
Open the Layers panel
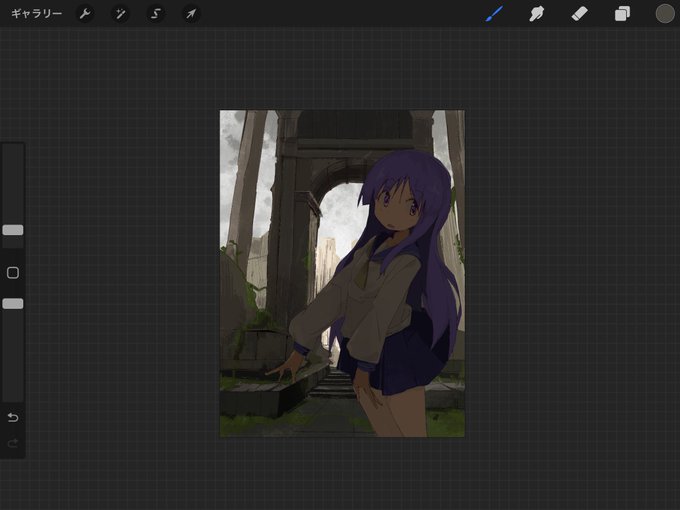(622, 14)
